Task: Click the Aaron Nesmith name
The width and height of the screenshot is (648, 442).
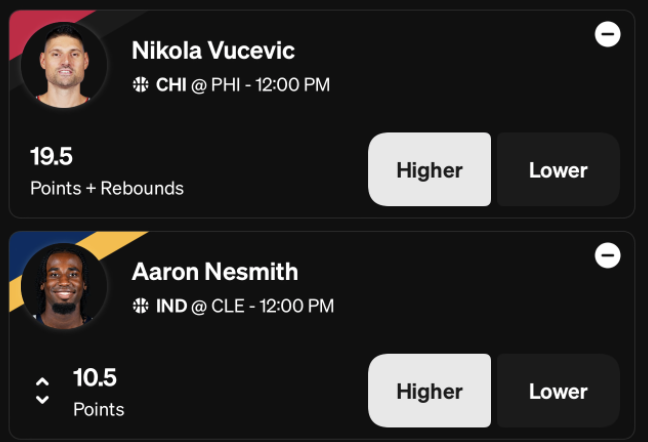Action: coord(215,272)
